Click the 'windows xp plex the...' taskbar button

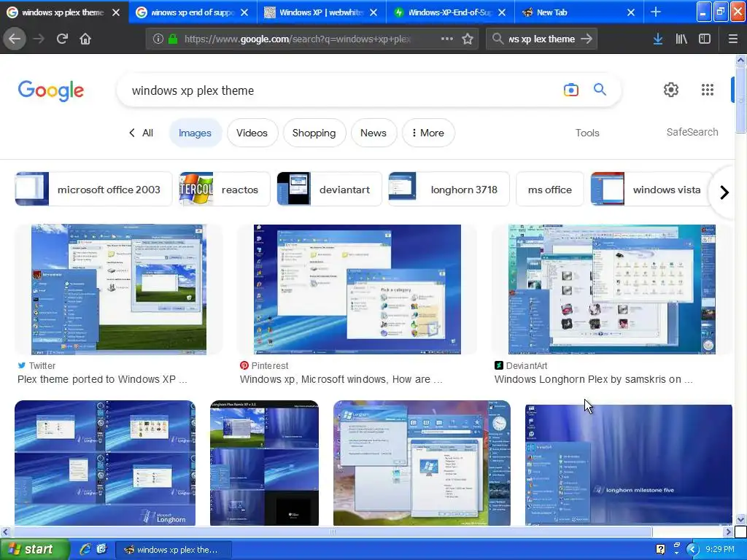click(174, 550)
